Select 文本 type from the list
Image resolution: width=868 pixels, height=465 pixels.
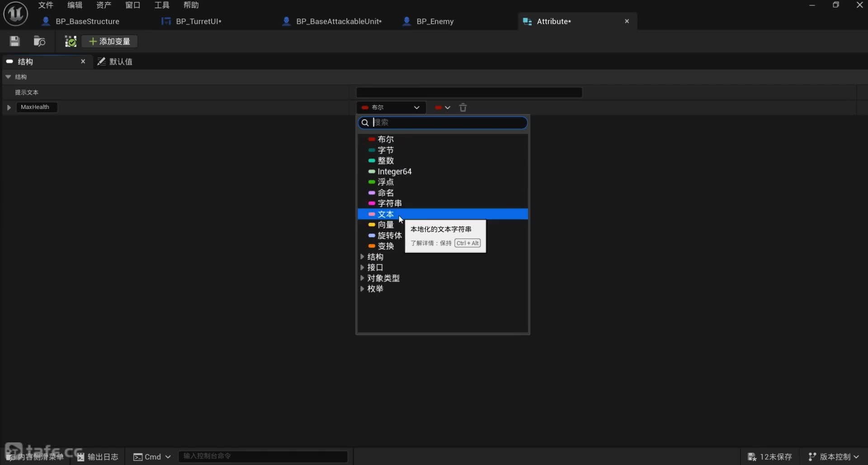pos(386,214)
